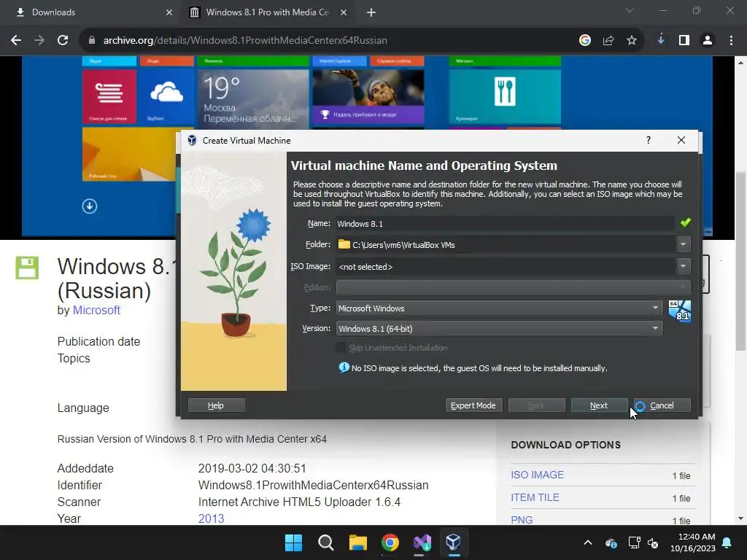This screenshot has height=560, width=747.
Task: Open Google icon in address bar
Action: [585, 41]
